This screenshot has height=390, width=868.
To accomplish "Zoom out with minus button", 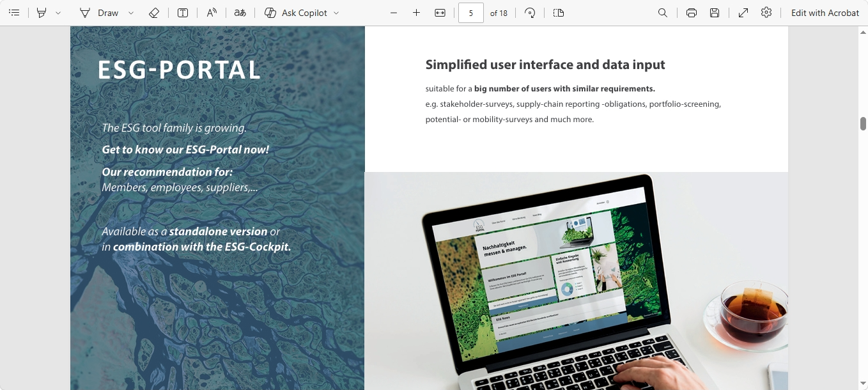I will (x=394, y=13).
